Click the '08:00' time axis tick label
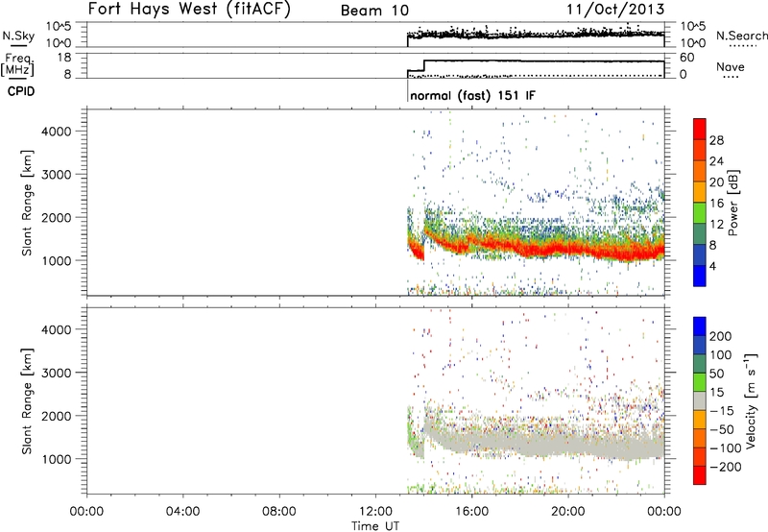768x532 pixels. click(x=279, y=512)
